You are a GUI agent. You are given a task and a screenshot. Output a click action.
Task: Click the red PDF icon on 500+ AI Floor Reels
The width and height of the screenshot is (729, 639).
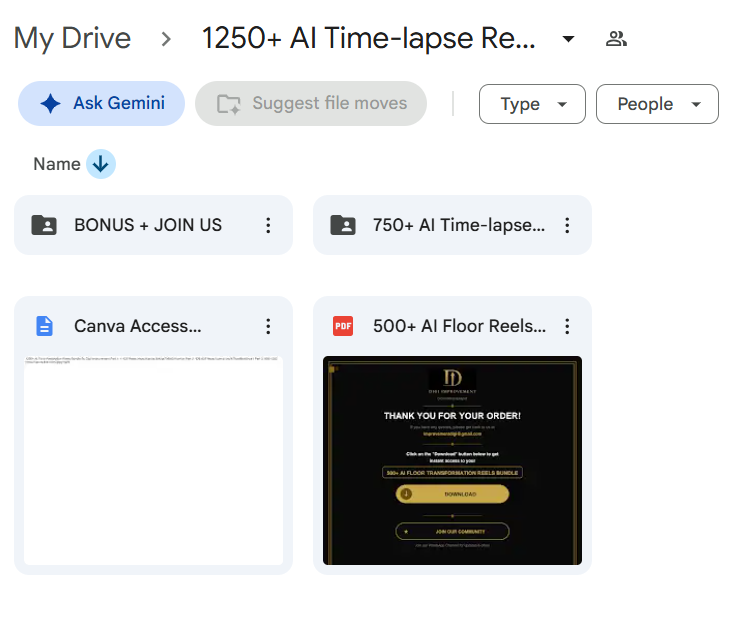click(343, 326)
